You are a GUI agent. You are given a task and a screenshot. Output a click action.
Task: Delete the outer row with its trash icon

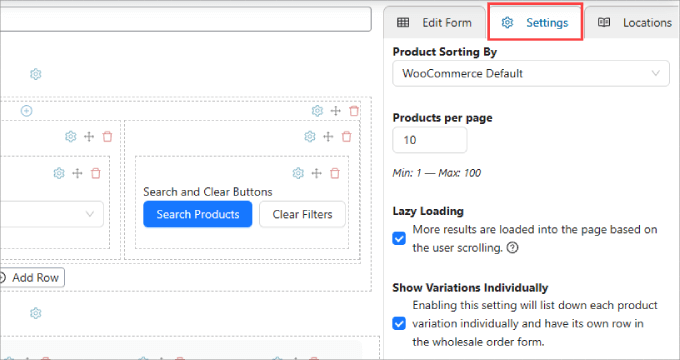[354, 111]
